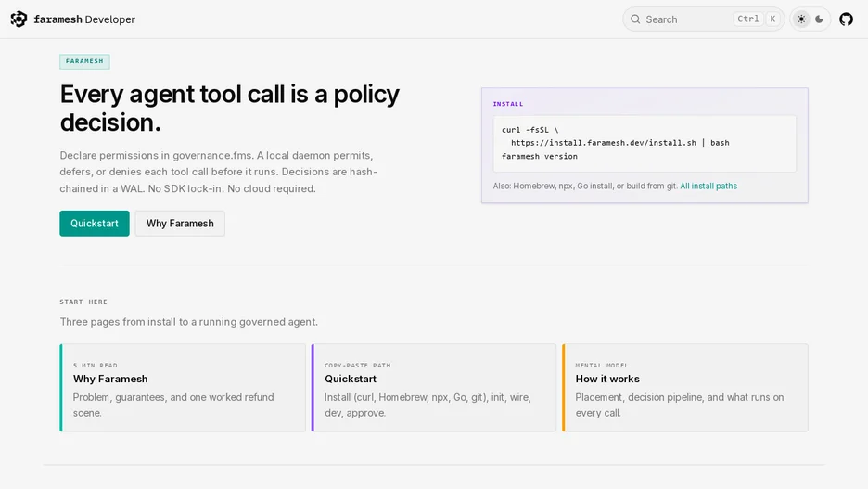Open the How it works card
The image size is (868, 489).
684,388
